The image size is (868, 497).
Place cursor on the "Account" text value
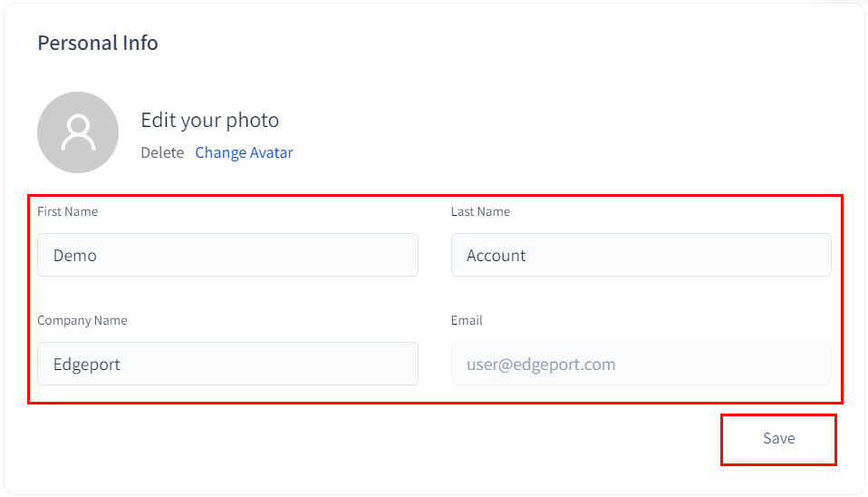click(496, 256)
